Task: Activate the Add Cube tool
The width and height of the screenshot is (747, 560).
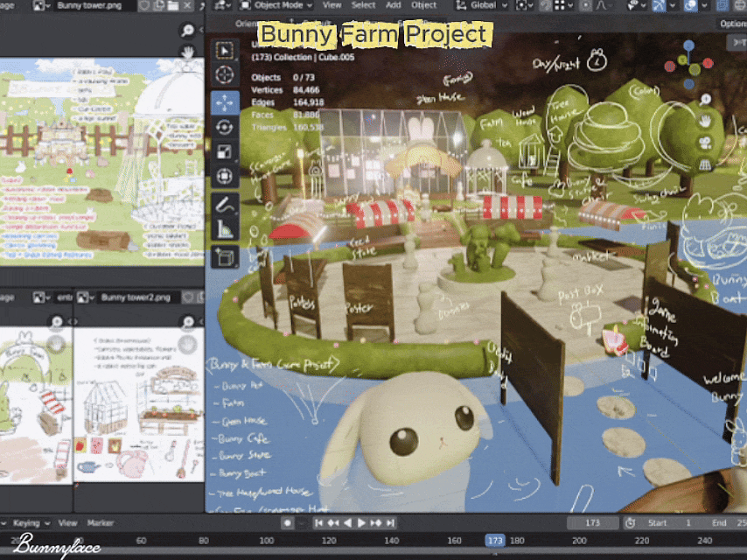Action: [x=226, y=257]
